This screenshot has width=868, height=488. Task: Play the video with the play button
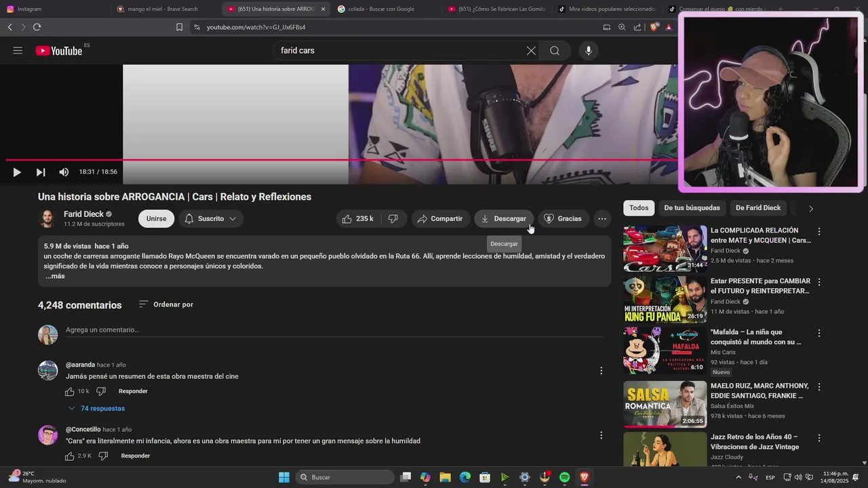coord(17,172)
